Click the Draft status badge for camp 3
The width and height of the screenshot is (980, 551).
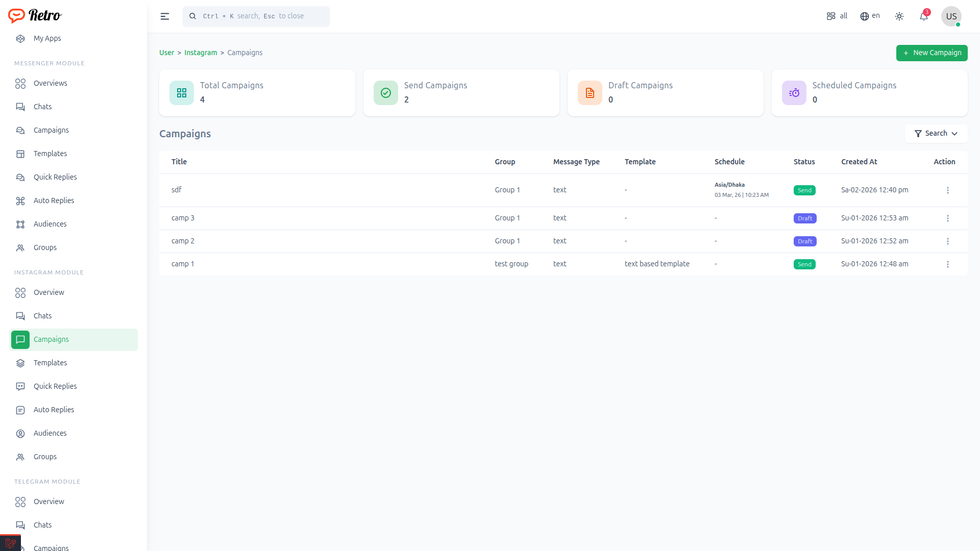pyautogui.click(x=805, y=218)
